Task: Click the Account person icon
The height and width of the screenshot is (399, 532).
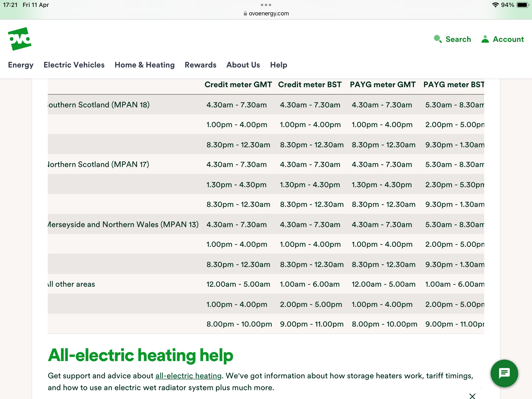Action: coord(485,39)
